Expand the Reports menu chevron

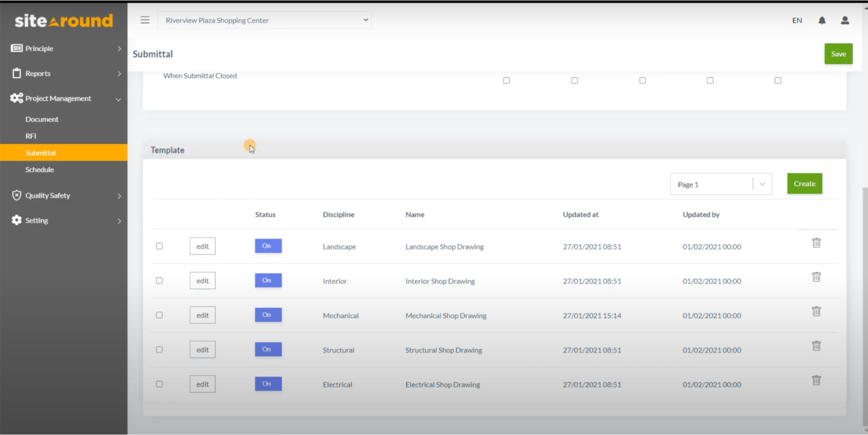(x=120, y=74)
